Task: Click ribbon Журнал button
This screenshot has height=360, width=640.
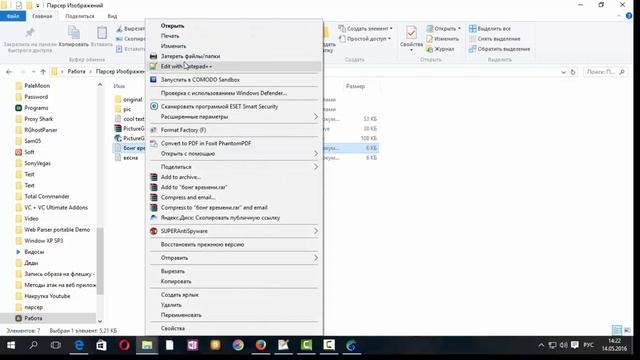Action: [x=440, y=49]
